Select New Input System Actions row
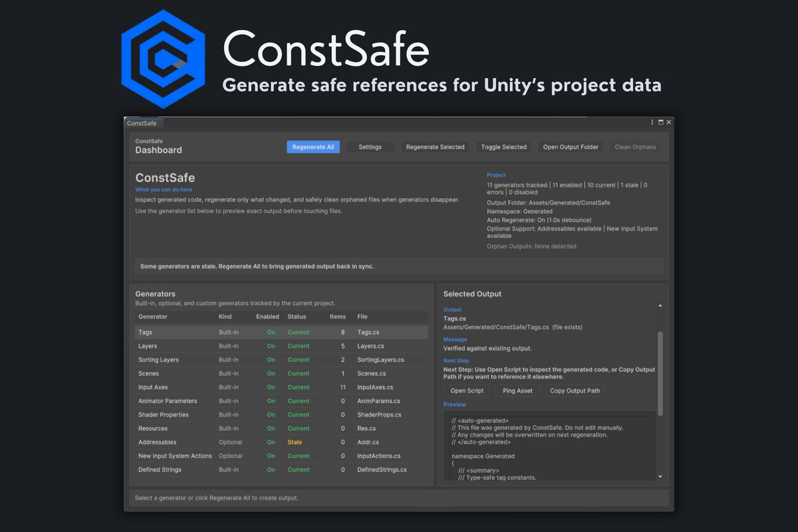Viewport: 798px width, 532px height. pos(281,456)
